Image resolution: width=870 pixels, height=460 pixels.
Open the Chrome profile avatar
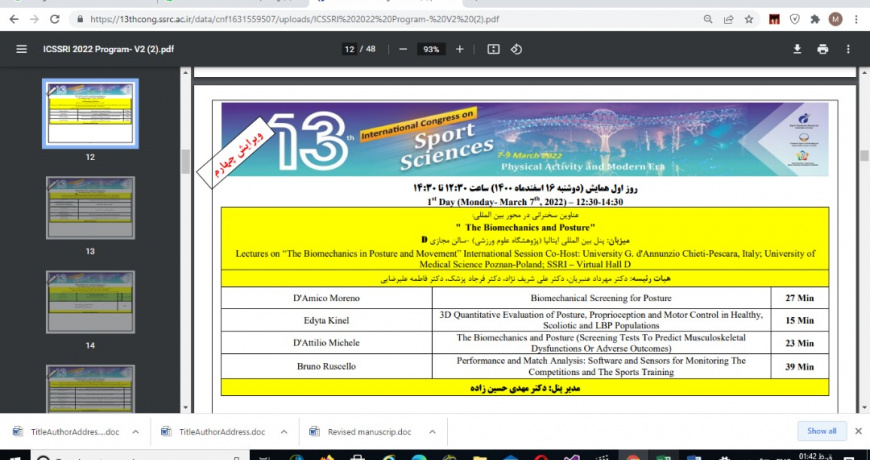click(x=836, y=19)
